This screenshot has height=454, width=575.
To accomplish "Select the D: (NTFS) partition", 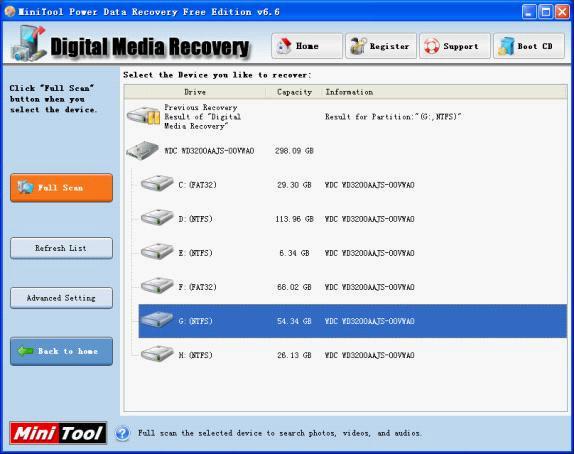I will [353, 219].
